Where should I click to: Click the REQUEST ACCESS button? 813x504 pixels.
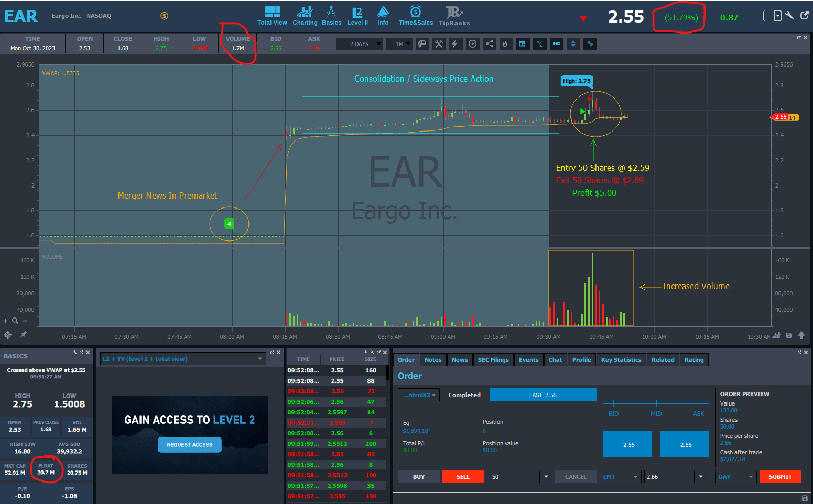pyautogui.click(x=190, y=445)
